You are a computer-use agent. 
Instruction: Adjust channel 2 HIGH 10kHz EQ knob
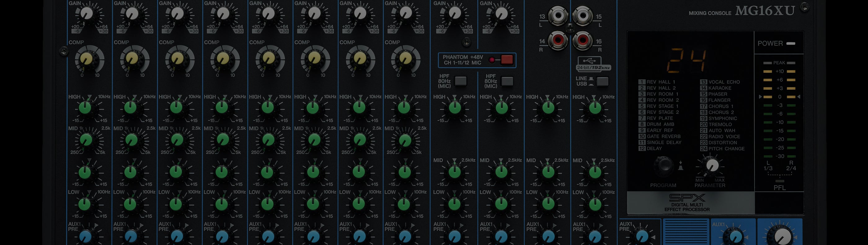click(x=131, y=108)
